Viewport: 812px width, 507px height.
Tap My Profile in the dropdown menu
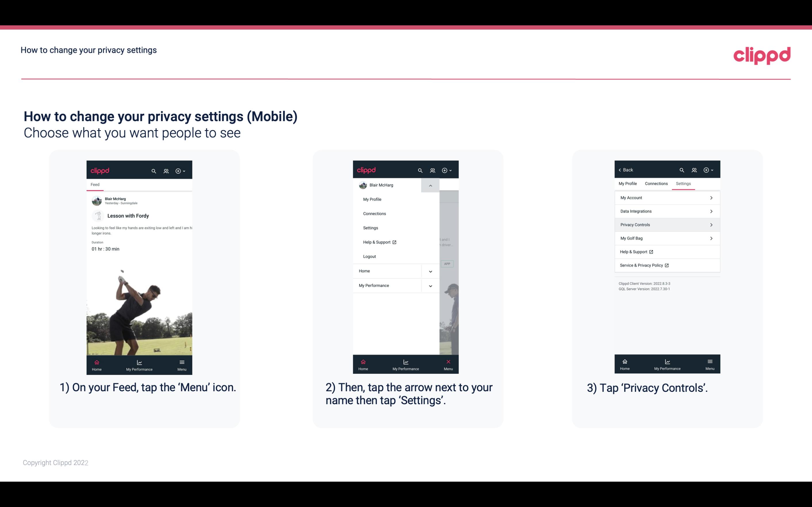[372, 199]
